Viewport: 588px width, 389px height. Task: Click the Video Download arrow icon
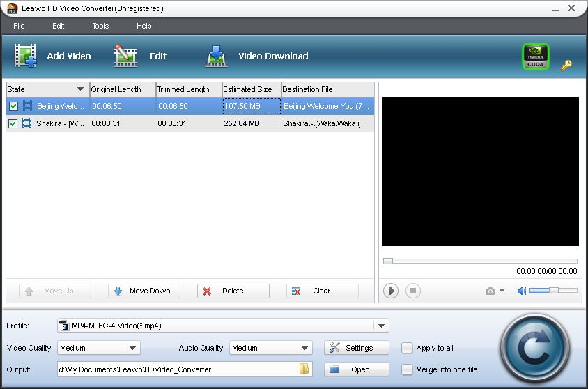point(216,56)
